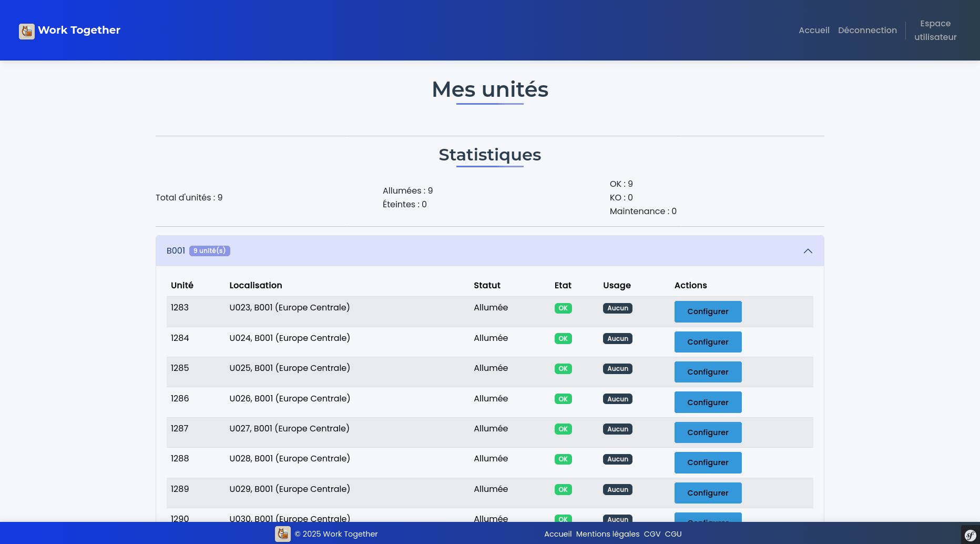Click the footer Work Together logo icon
Image resolution: width=980 pixels, height=544 pixels.
[x=283, y=534]
